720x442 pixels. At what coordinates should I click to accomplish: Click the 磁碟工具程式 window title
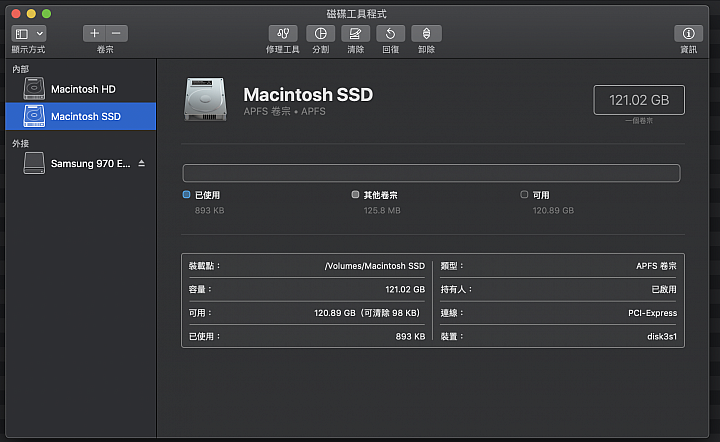click(356, 14)
